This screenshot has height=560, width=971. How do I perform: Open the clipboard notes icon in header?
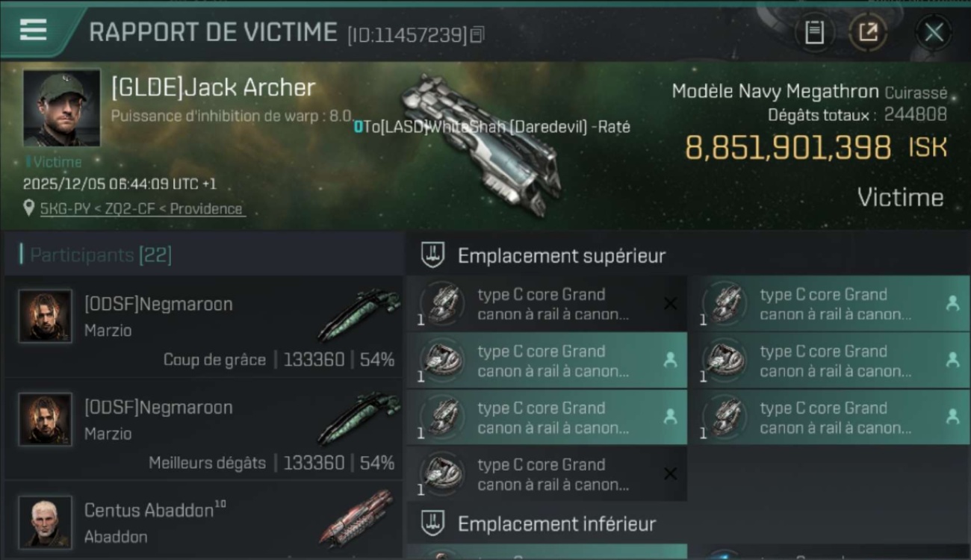(814, 32)
